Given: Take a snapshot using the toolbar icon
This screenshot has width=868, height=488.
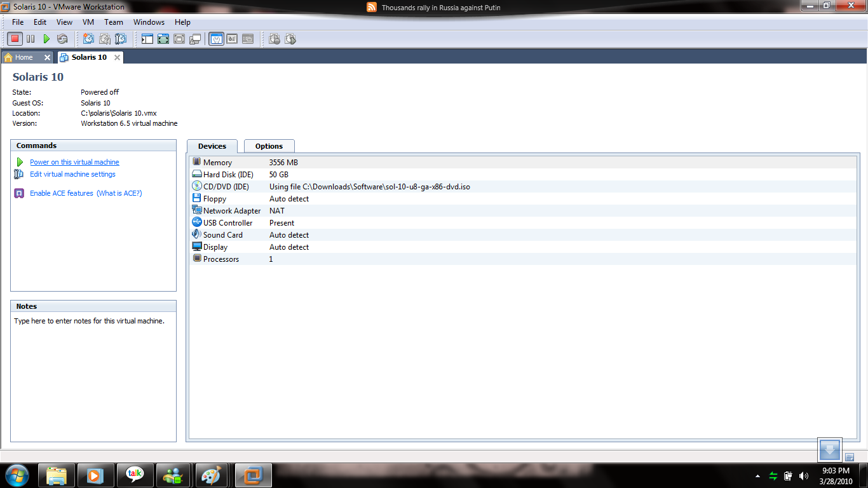Looking at the screenshot, I should click(x=89, y=39).
